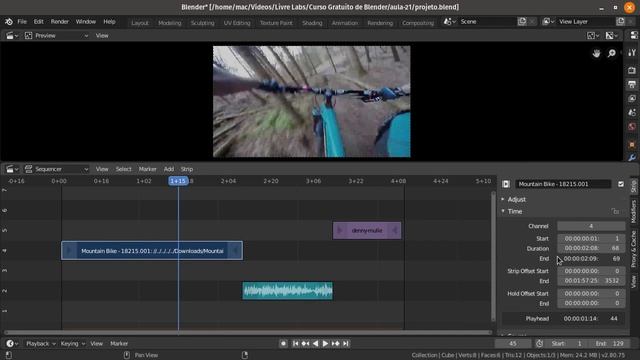Screen dimensions: 640x360
Task: Open Scene properties tab icon
Action: [x=632, y=113]
